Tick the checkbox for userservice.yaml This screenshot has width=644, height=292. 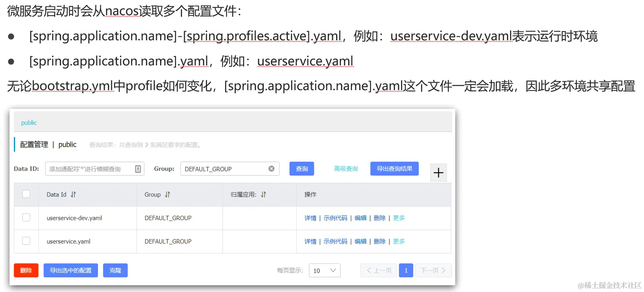coord(26,241)
